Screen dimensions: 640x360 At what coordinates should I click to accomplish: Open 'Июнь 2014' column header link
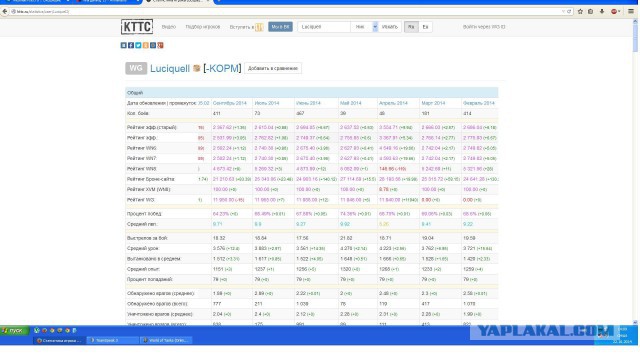[308, 103]
